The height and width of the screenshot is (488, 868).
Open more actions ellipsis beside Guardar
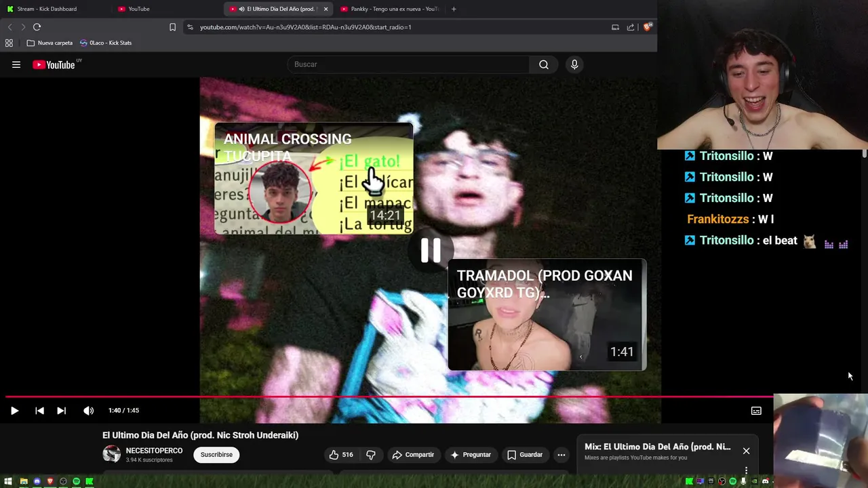point(561,455)
